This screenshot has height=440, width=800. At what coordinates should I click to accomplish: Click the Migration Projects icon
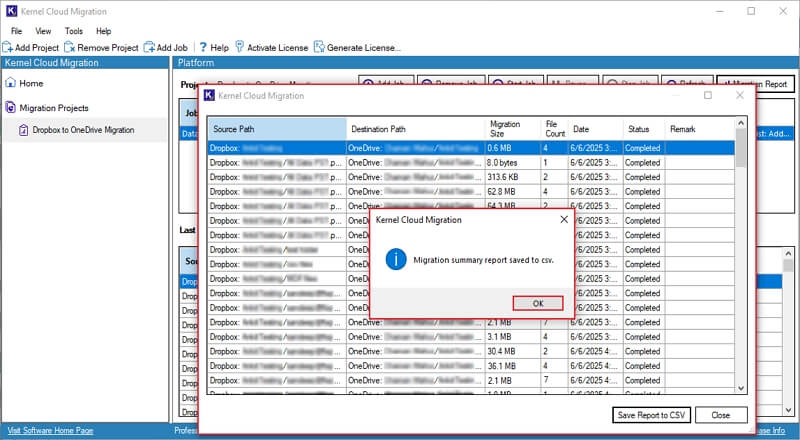[x=10, y=107]
